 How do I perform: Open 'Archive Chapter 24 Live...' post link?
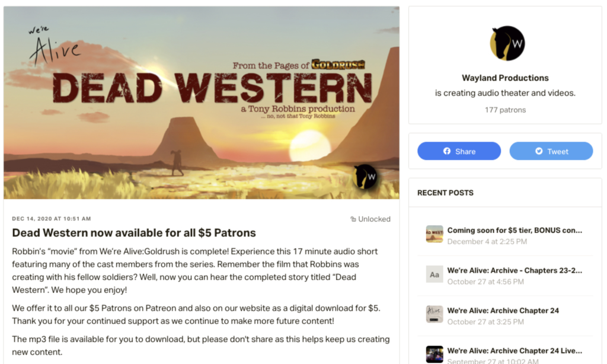click(515, 351)
